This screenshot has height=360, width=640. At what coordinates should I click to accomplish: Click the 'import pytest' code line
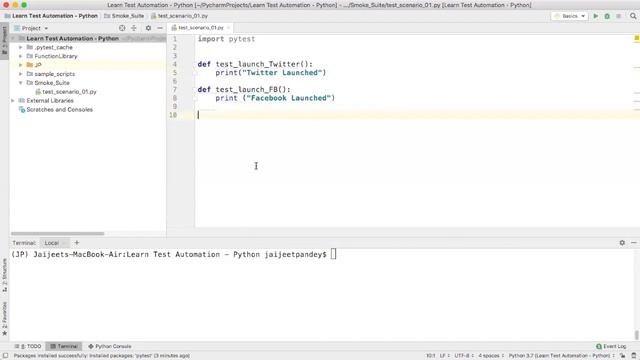tap(227, 39)
